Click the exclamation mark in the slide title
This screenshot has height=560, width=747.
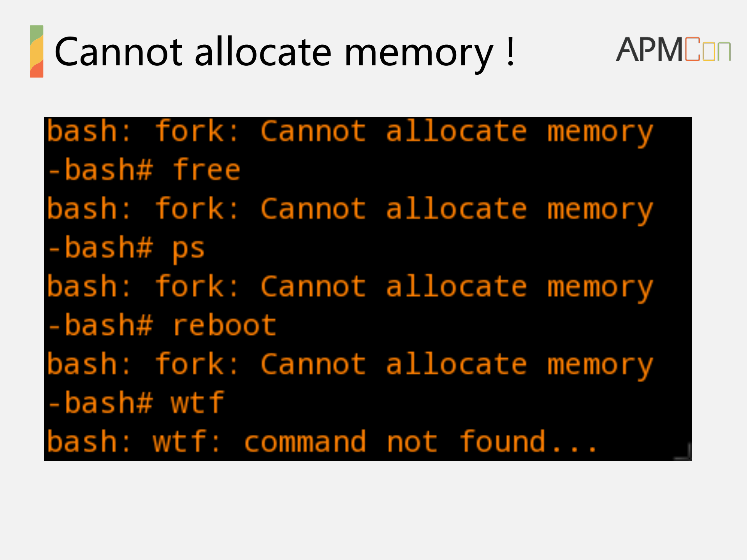coord(510,51)
